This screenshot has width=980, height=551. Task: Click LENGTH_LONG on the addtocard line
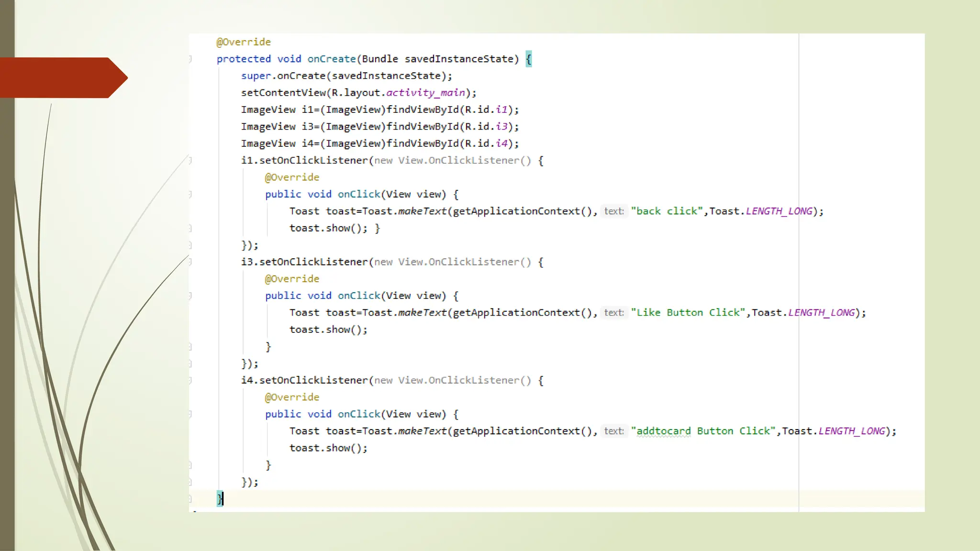851,431
